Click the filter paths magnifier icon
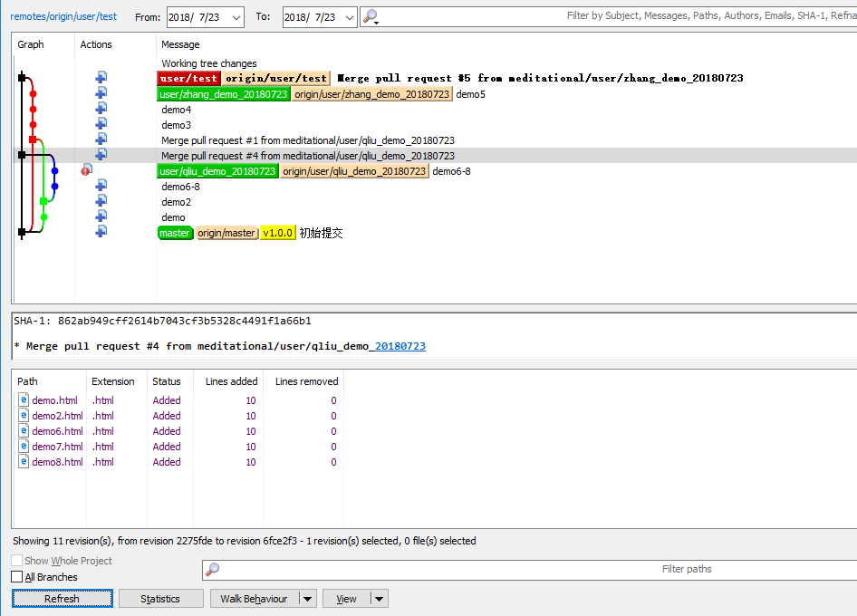The width and height of the screenshot is (857, 616). pos(213,569)
